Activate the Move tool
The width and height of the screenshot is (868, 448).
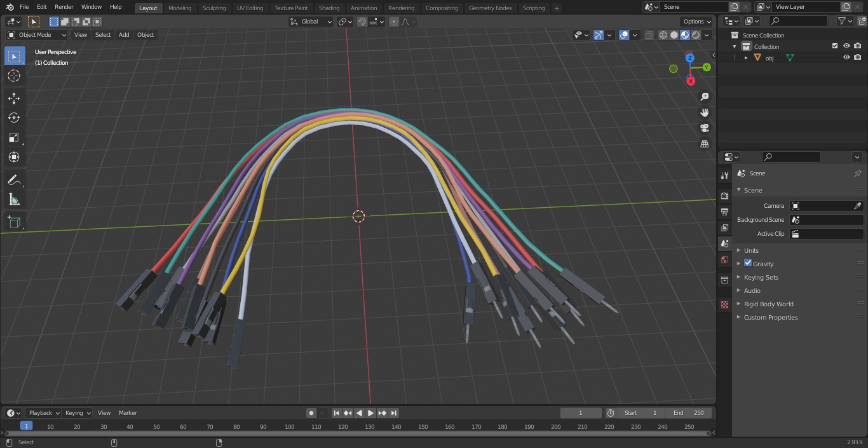pyautogui.click(x=14, y=98)
